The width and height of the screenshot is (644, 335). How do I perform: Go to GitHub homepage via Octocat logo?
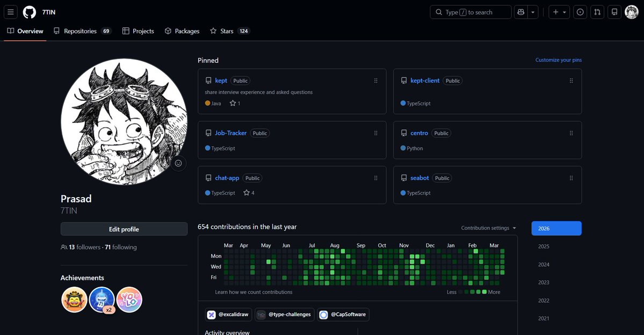tap(30, 12)
